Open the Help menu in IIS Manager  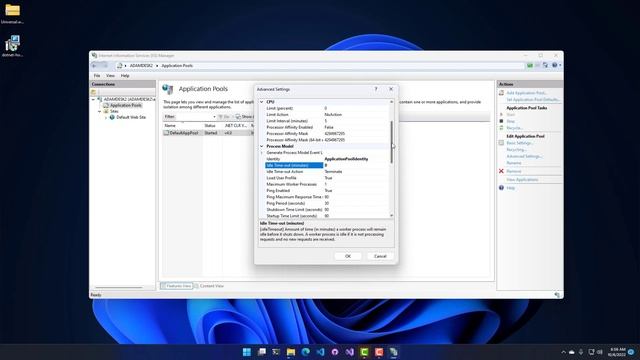tap(125, 76)
